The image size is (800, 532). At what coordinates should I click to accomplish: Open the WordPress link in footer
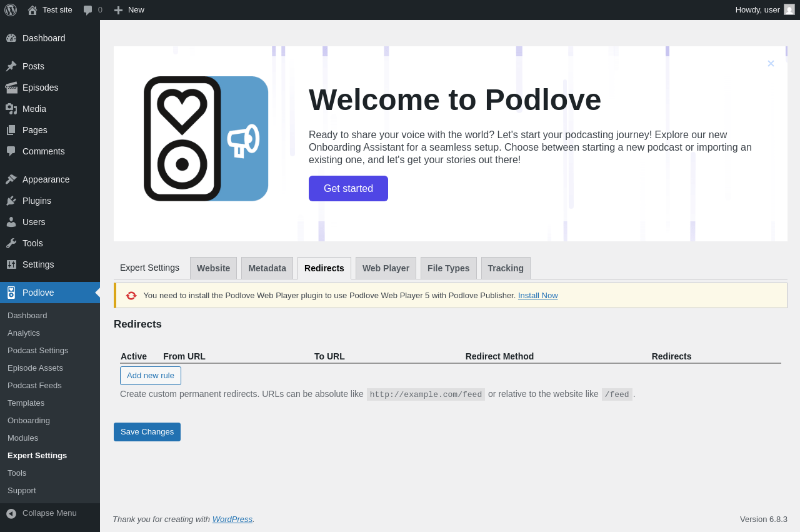pos(232,519)
